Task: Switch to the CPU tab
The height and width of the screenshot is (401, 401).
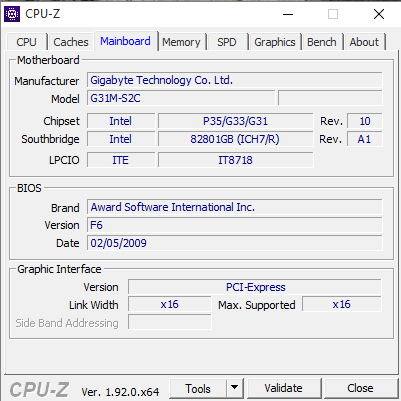Action: [26, 42]
